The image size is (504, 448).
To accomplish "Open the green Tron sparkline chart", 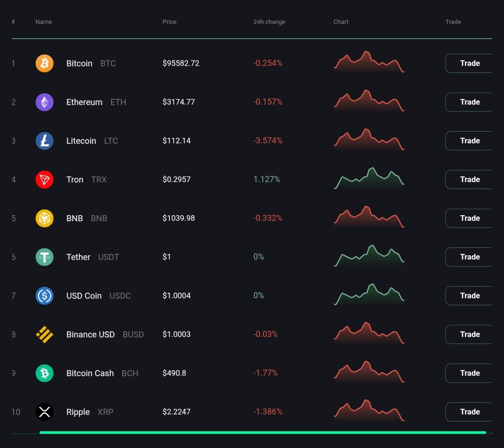I will (x=369, y=178).
